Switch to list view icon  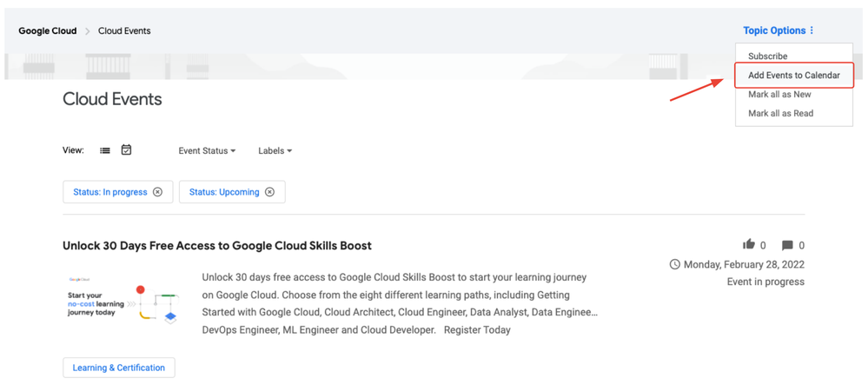coord(104,150)
